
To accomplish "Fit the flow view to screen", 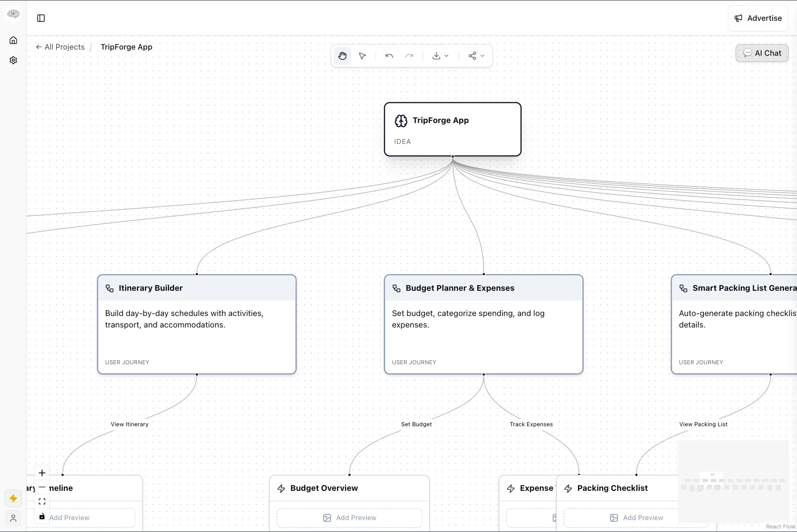I will tap(42, 501).
